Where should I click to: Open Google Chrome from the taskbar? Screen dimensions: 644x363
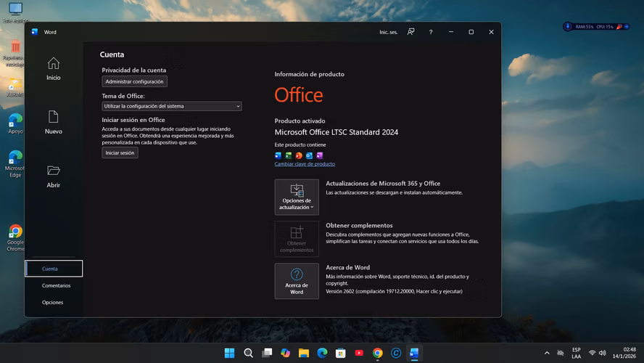point(377,353)
